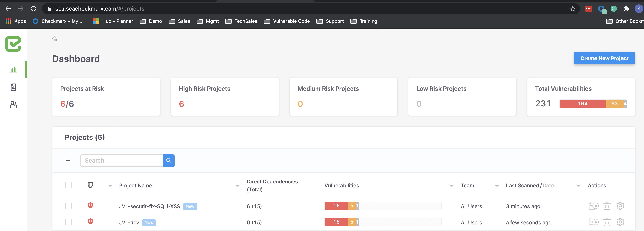
Task: Open the reports document sidebar icon
Action: [x=13, y=87]
